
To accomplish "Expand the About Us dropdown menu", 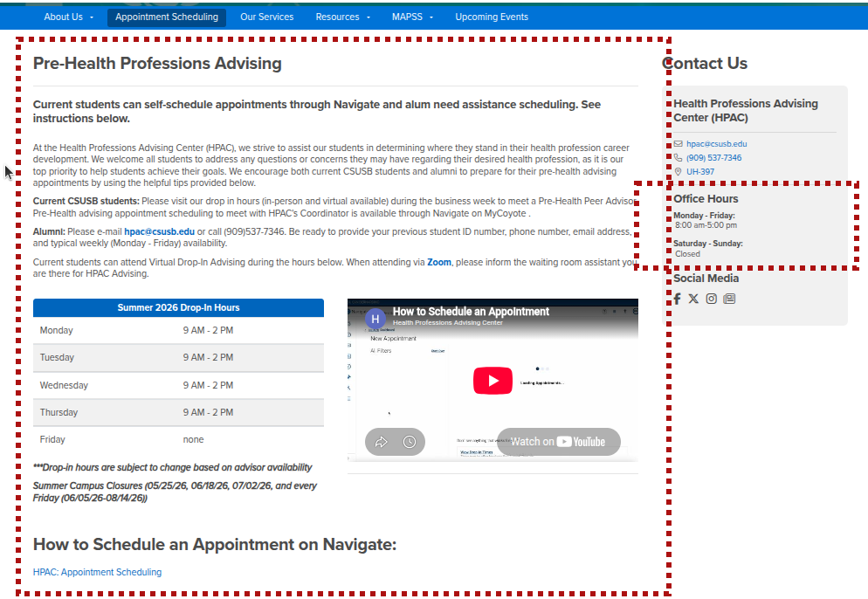I will (69, 17).
